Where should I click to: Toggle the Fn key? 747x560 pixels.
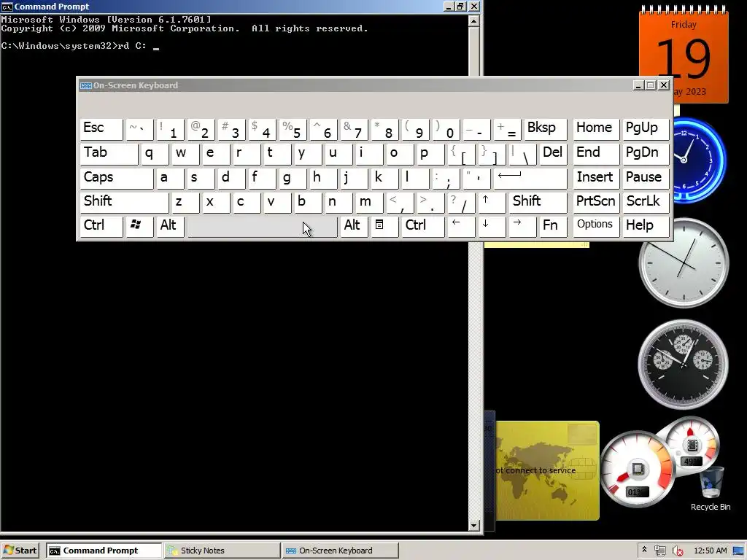(553, 226)
